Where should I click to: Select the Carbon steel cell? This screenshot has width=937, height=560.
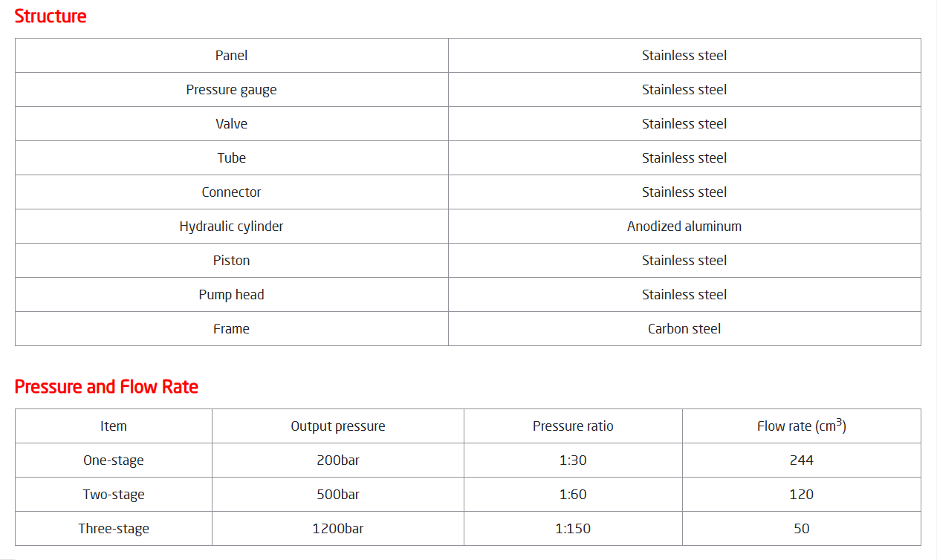[684, 329]
